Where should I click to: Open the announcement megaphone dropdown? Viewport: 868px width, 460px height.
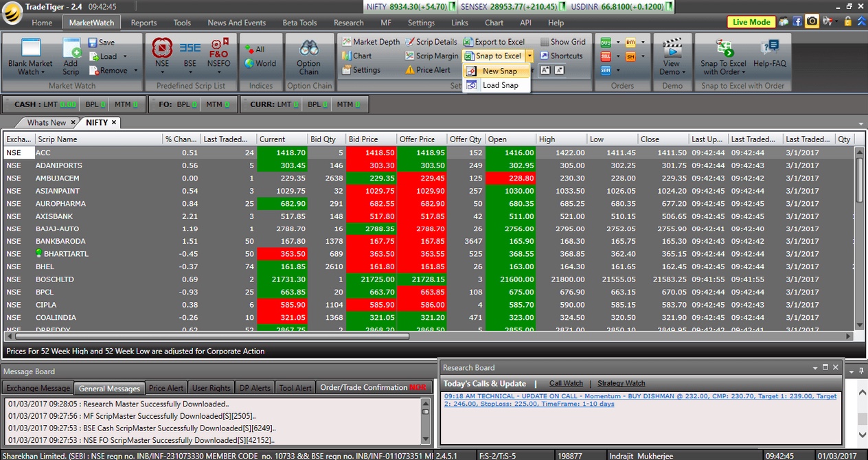click(836, 21)
